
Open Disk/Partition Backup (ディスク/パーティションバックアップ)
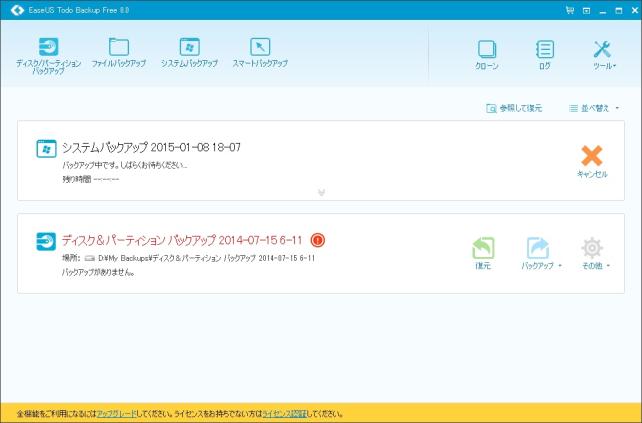(x=48, y=56)
